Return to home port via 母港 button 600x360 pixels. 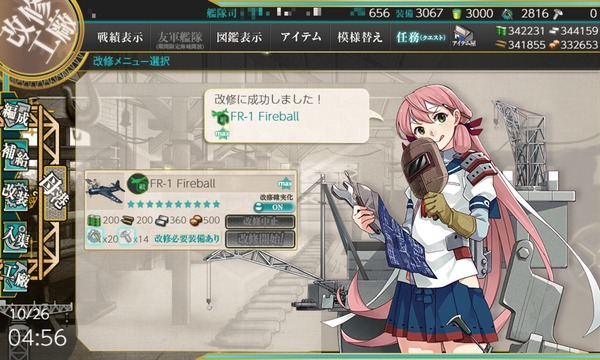click(x=55, y=193)
